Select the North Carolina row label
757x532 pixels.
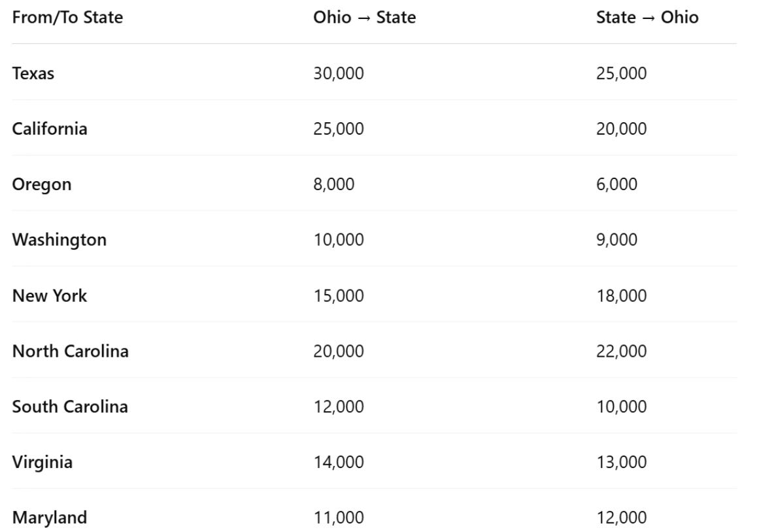tap(71, 351)
